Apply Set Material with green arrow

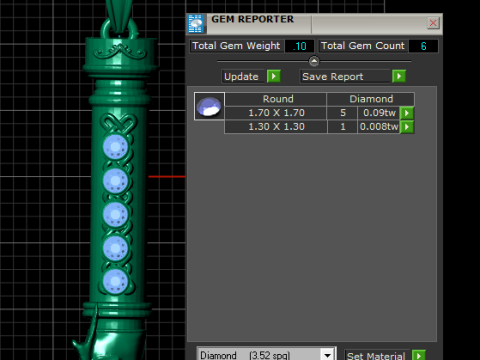pos(419,355)
